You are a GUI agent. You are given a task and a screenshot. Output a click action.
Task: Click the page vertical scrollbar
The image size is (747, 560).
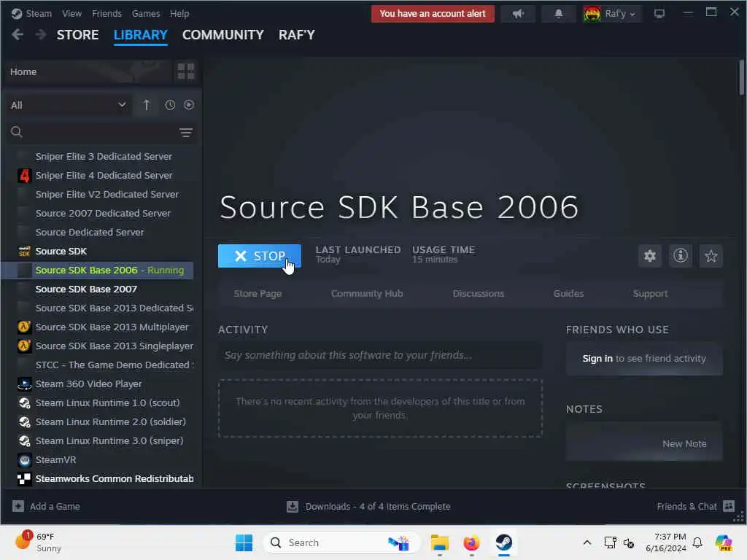[x=742, y=77]
